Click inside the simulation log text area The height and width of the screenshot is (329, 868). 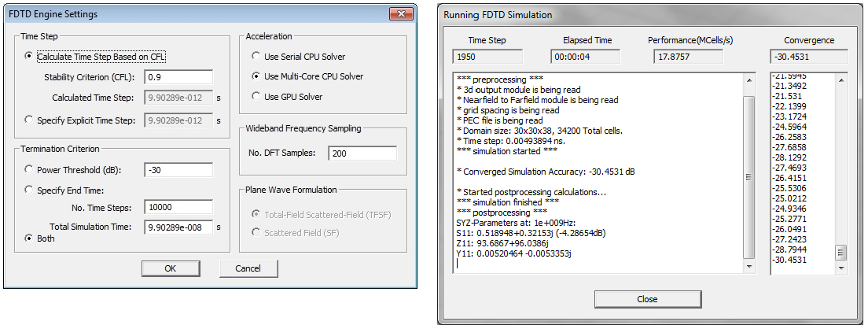[x=598, y=181]
